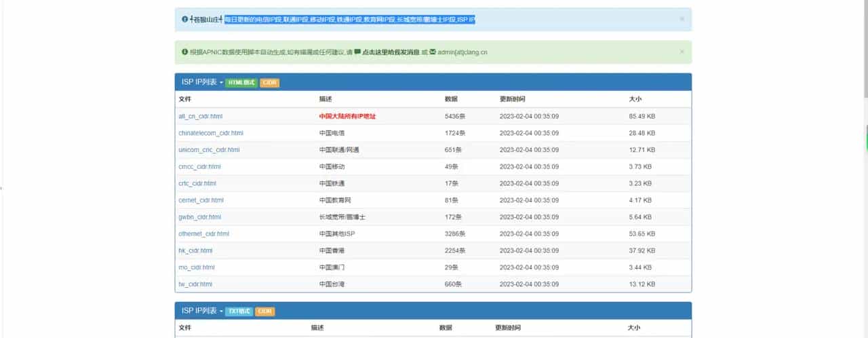
Task: Click the 长城宽带/鹏博士 description cell
Action: [342, 217]
